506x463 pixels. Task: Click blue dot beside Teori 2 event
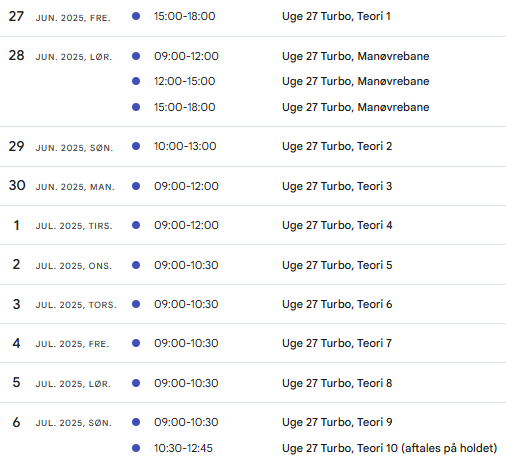coord(136,146)
